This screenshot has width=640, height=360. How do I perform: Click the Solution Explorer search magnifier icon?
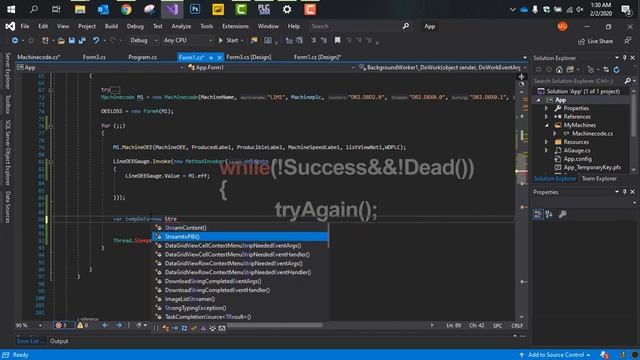pos(628,81)
